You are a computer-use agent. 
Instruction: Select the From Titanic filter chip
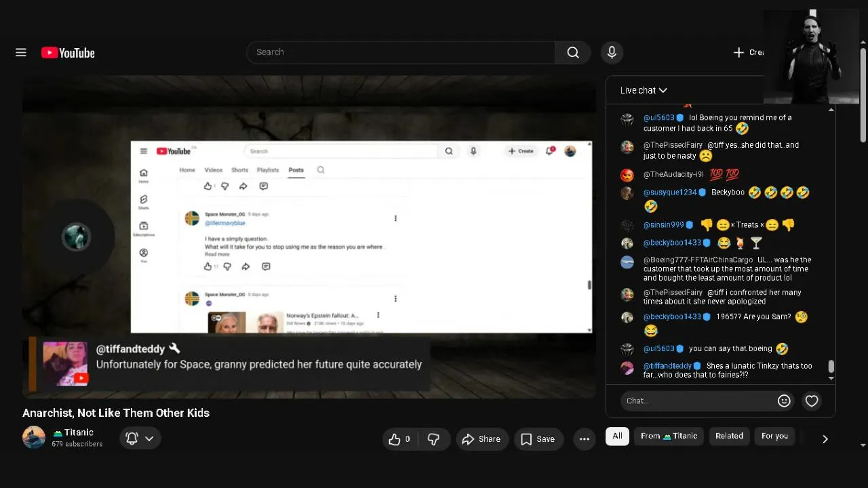pos(669,436)
